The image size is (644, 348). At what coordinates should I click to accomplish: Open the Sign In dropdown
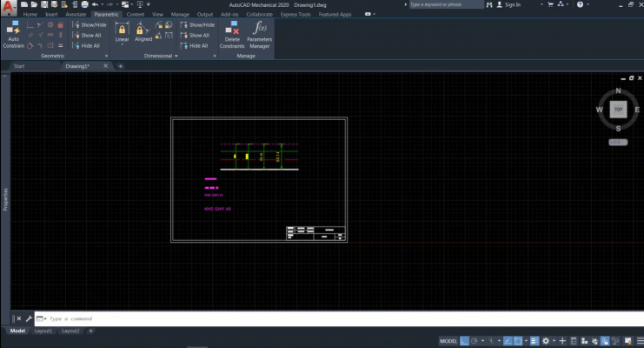pos(514,4)
